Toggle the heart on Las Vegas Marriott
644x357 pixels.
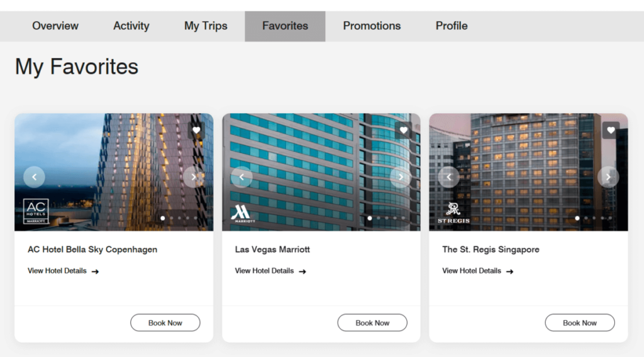[x=403, y=131]
